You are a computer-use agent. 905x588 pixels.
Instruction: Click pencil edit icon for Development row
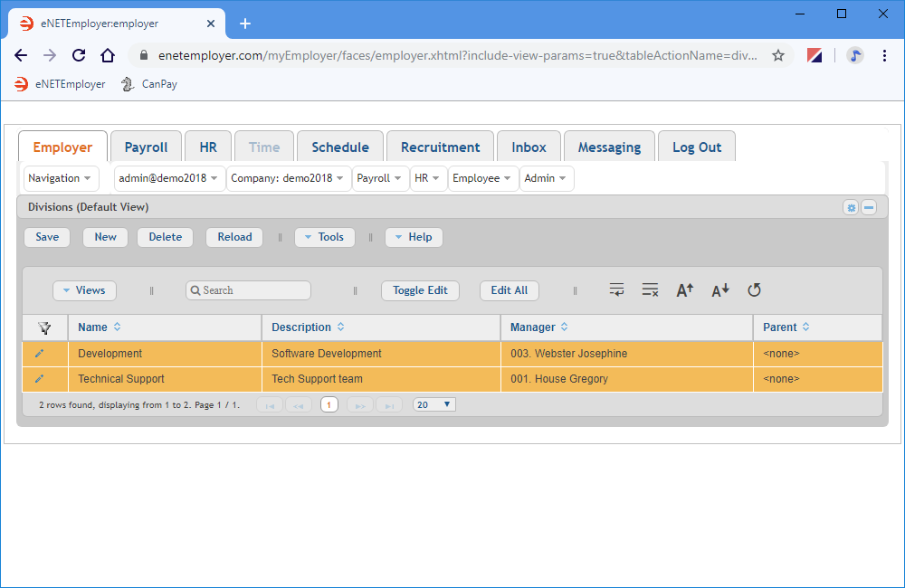click(x=39, y=354)
